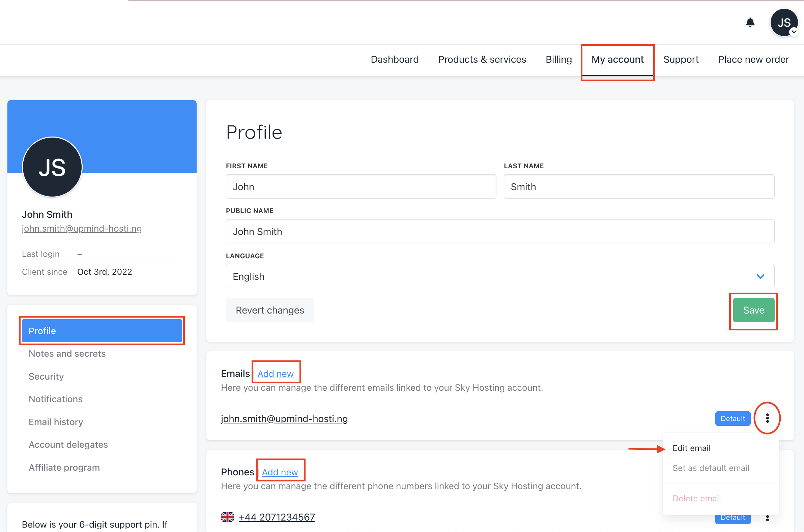Screen dimensions: 804x532
Task: Select Edit email from context menu
Action: (x=691, y=448)
